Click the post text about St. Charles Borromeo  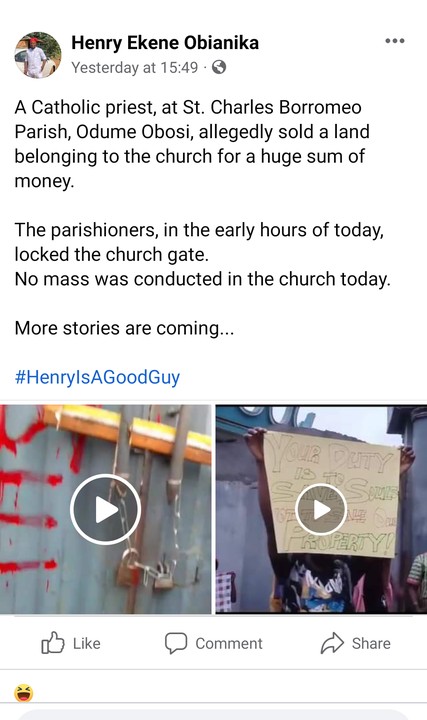192,144
